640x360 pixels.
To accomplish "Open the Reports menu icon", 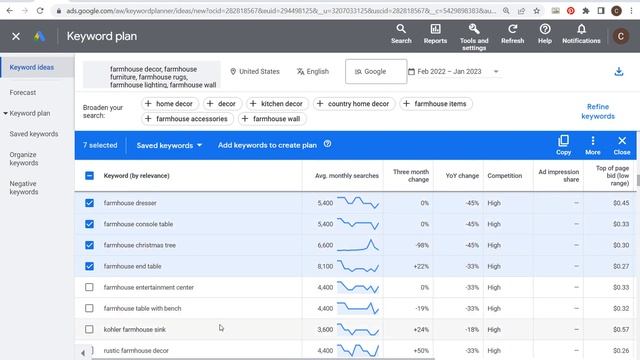I will tap(435, 34).
